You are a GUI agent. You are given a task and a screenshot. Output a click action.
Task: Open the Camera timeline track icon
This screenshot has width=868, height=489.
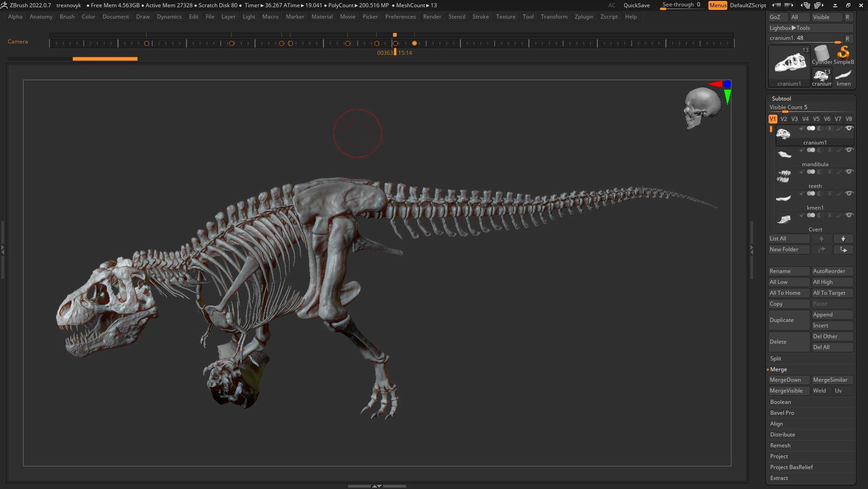tap(18, 41)
